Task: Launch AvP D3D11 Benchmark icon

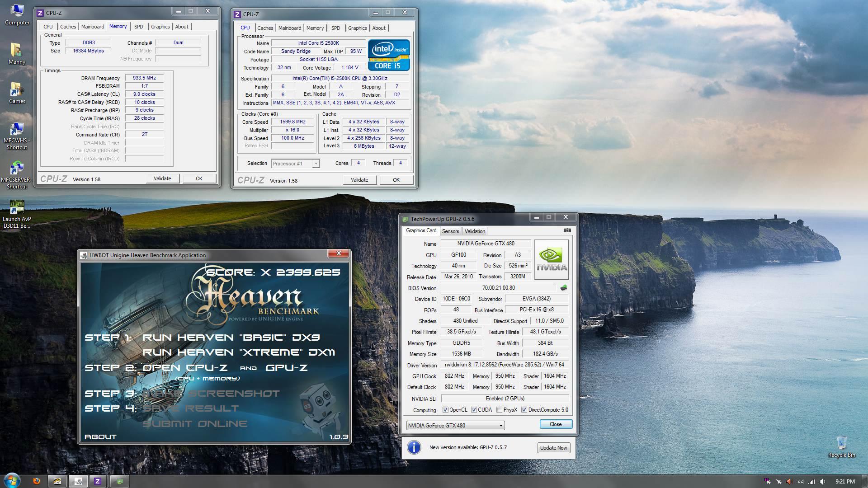Action: (17, 214)
